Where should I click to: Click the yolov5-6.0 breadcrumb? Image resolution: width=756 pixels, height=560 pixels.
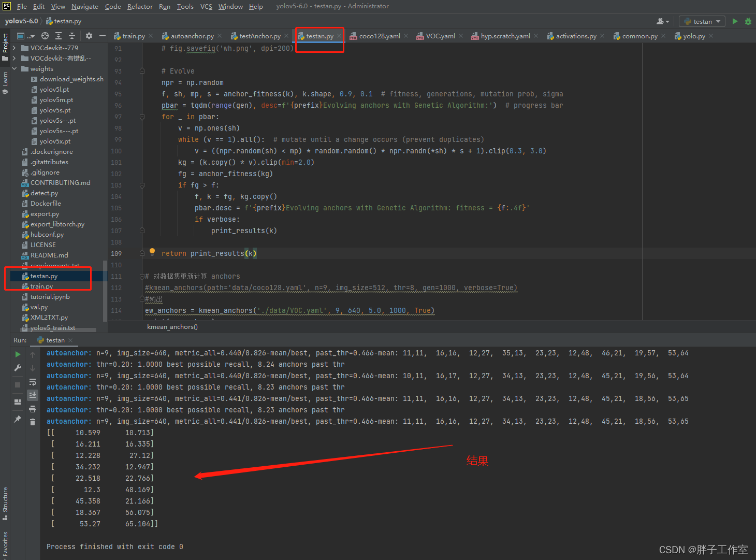coord(21,21)
